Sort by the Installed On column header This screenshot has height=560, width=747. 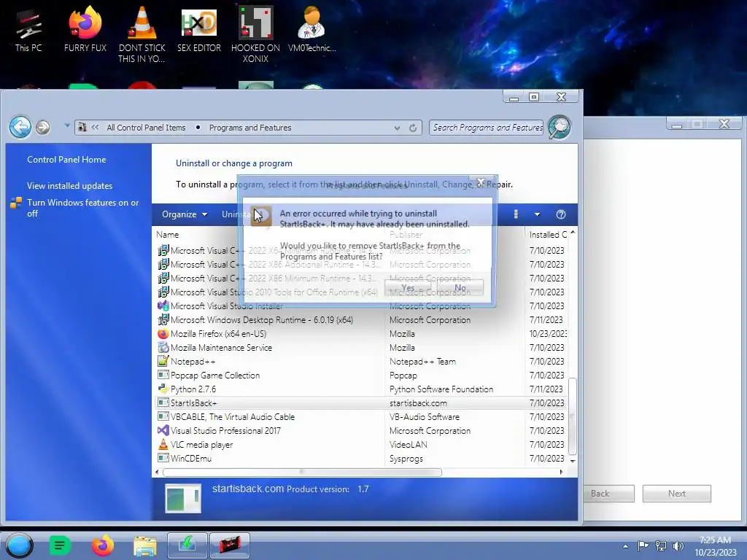pos(548,234)
